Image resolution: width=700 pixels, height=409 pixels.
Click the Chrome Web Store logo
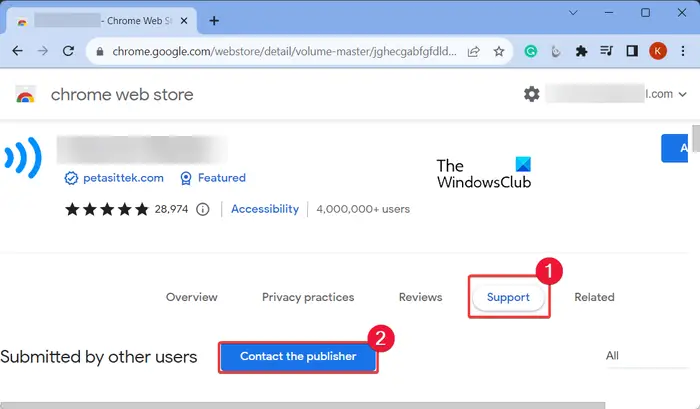(25, 94)
